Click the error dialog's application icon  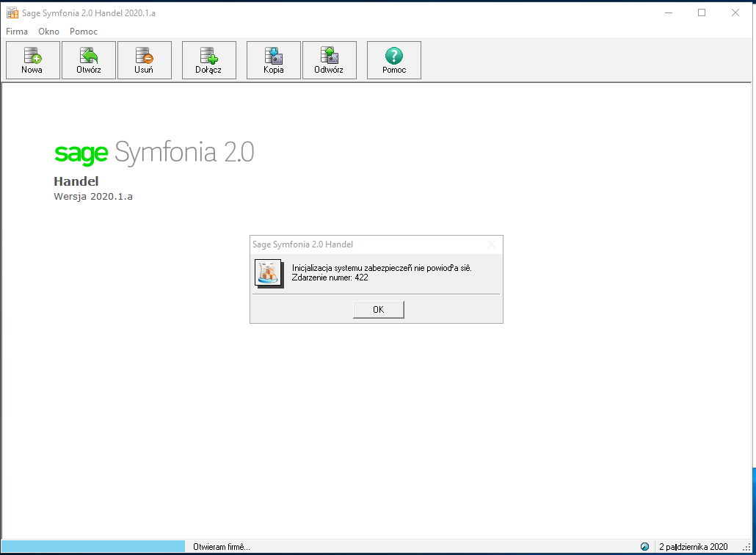click(x=269, y=272)
